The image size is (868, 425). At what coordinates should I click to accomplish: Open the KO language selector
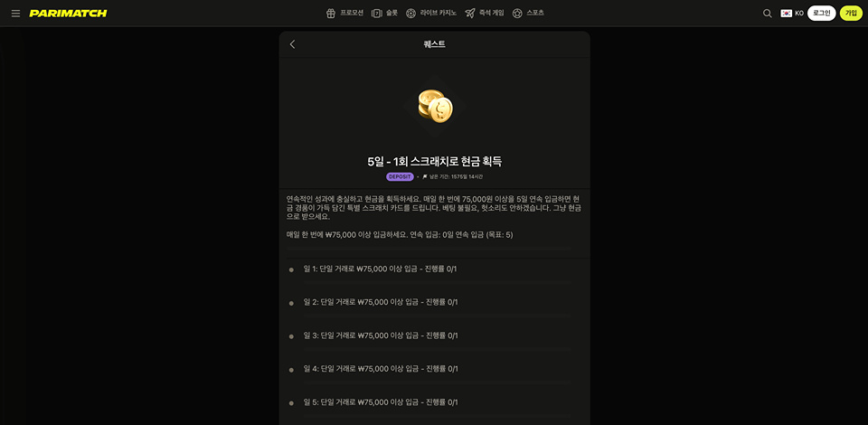point(792,14)
